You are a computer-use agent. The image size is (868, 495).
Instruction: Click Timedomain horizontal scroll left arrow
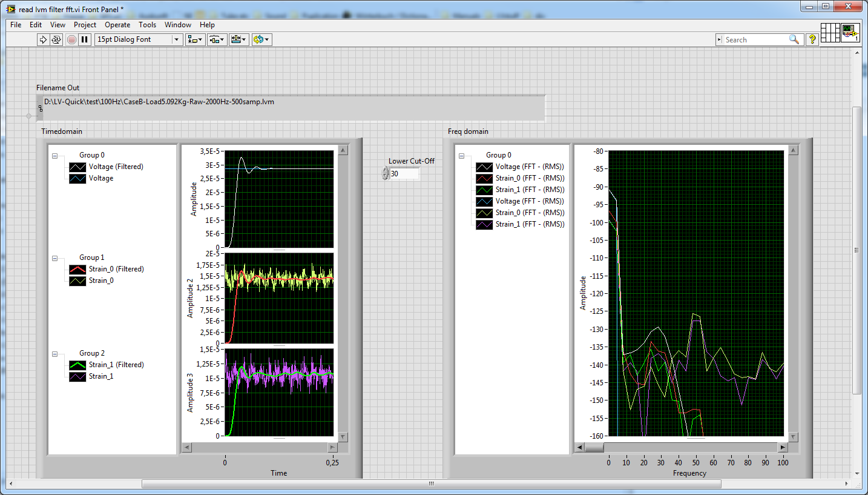pos(187,447)
